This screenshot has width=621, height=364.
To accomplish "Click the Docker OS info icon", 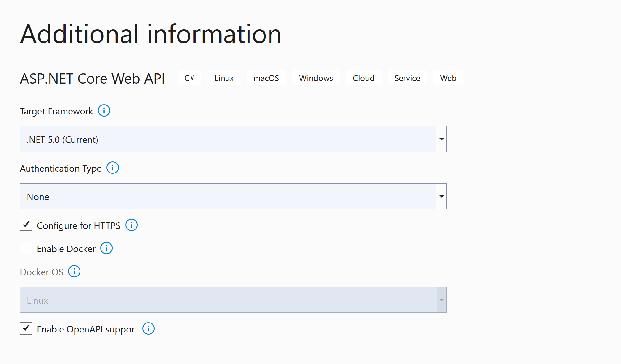I will pos(74,271).
